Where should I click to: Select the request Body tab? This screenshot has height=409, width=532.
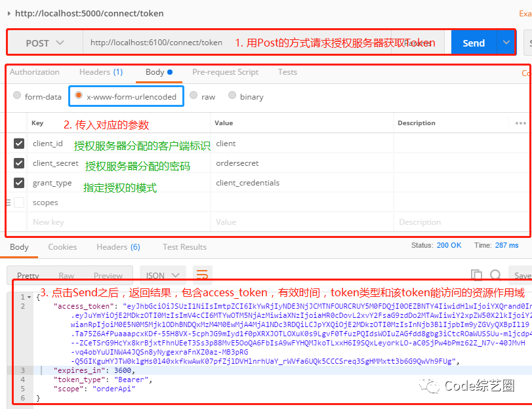(159, 72)
